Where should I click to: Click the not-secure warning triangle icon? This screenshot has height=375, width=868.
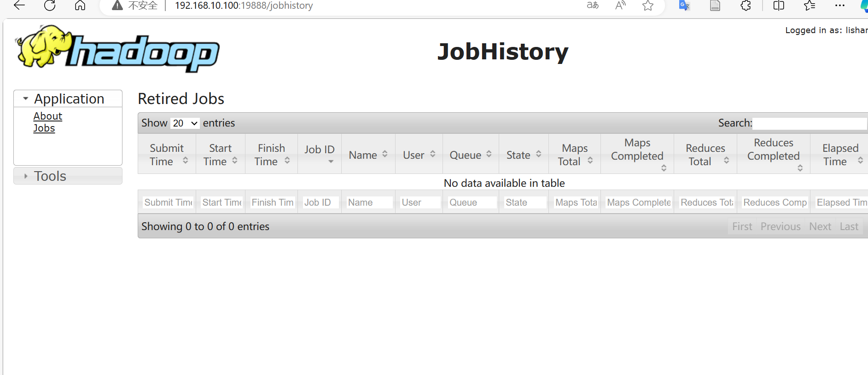point(117,6)
